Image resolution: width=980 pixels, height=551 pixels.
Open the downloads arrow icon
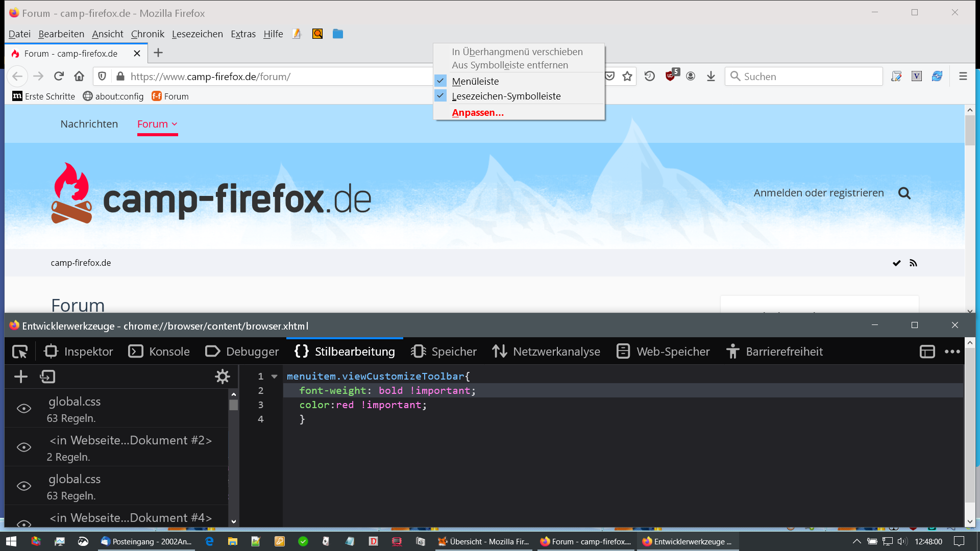point(711,77)
